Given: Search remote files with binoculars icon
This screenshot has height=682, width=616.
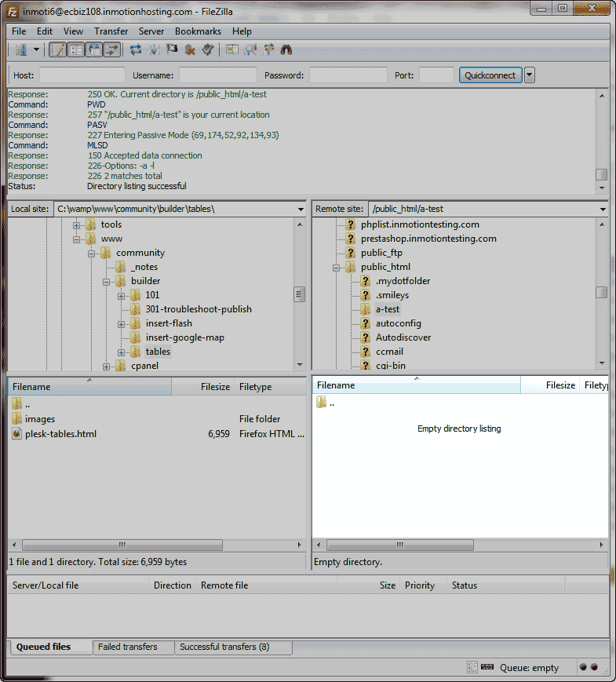Looking at the screenshot, I should click(x=286, y=49).
